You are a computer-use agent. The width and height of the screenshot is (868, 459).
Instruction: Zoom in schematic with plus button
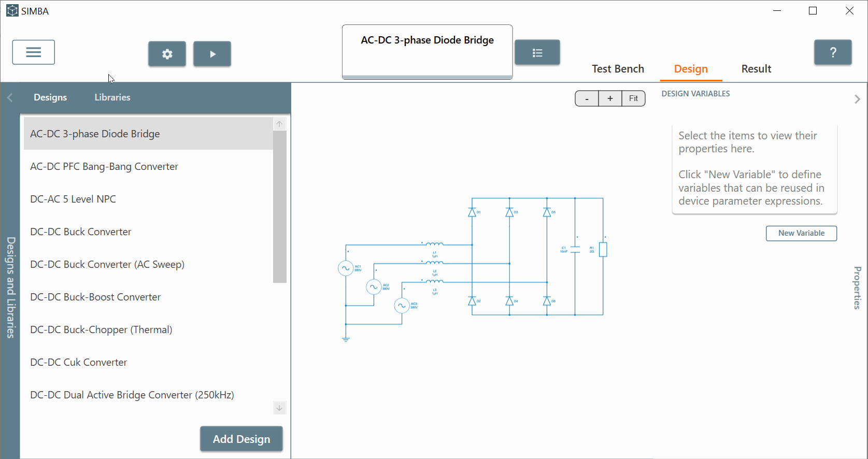pos(610,98)
